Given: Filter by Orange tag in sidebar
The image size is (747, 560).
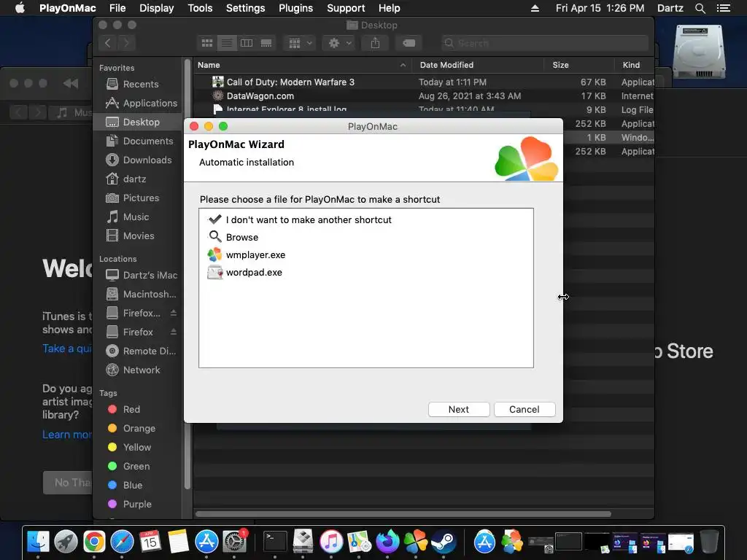Looking at the screenshot, I should click(x=137, y=429).
